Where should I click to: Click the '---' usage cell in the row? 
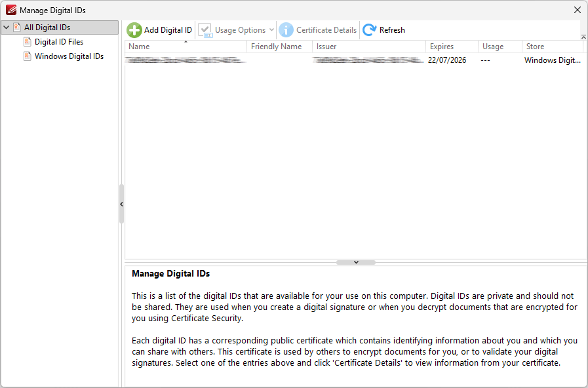pos(485,60)
